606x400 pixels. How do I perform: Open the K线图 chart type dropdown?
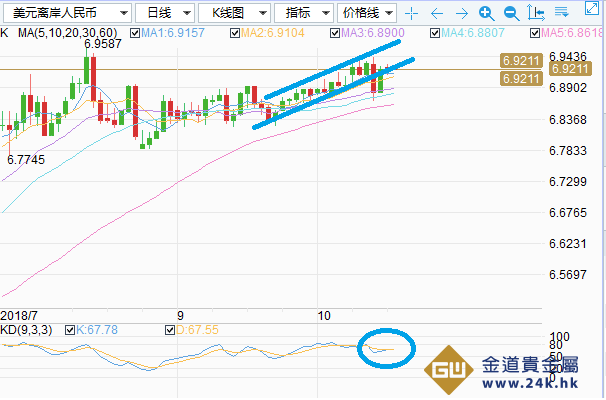pos(232,13)
